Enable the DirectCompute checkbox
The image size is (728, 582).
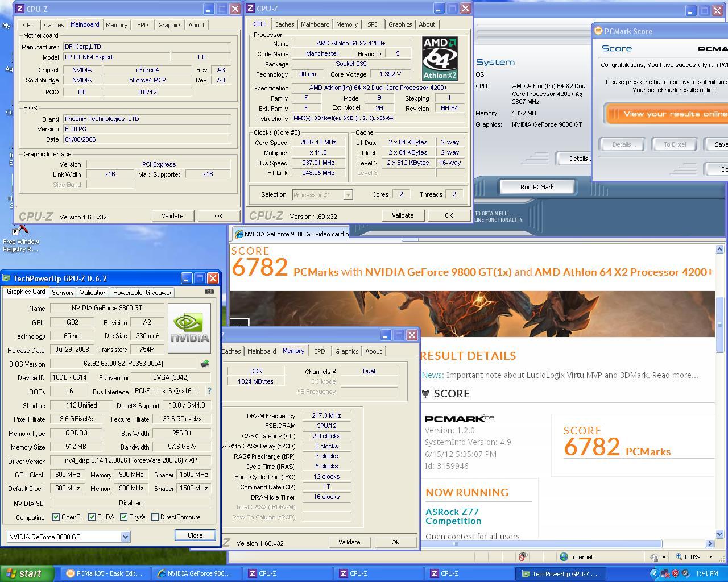155,517
